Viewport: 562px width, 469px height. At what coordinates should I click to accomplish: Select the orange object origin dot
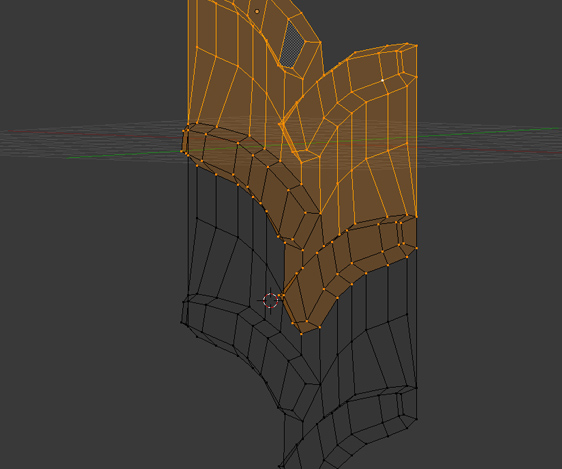[x=257, y=11]
